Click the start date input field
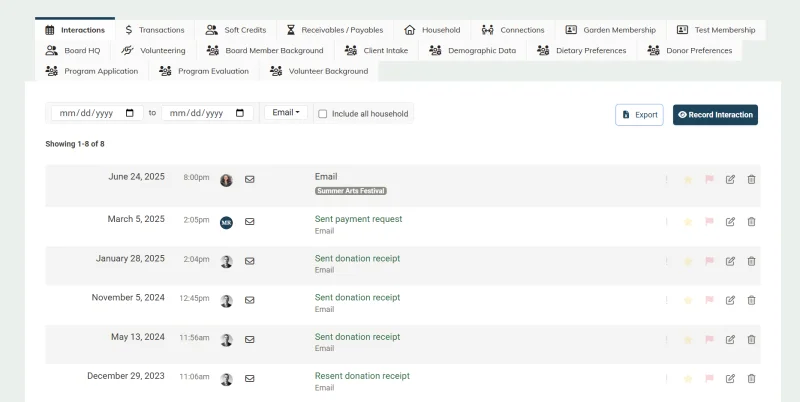The width and height of the screenshot is (800, 402). point(97,113)
